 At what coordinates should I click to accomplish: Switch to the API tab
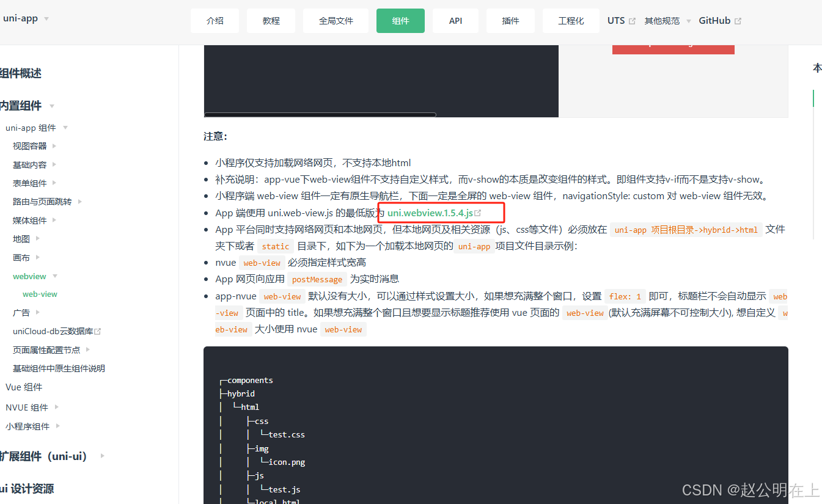pos(455,20)
